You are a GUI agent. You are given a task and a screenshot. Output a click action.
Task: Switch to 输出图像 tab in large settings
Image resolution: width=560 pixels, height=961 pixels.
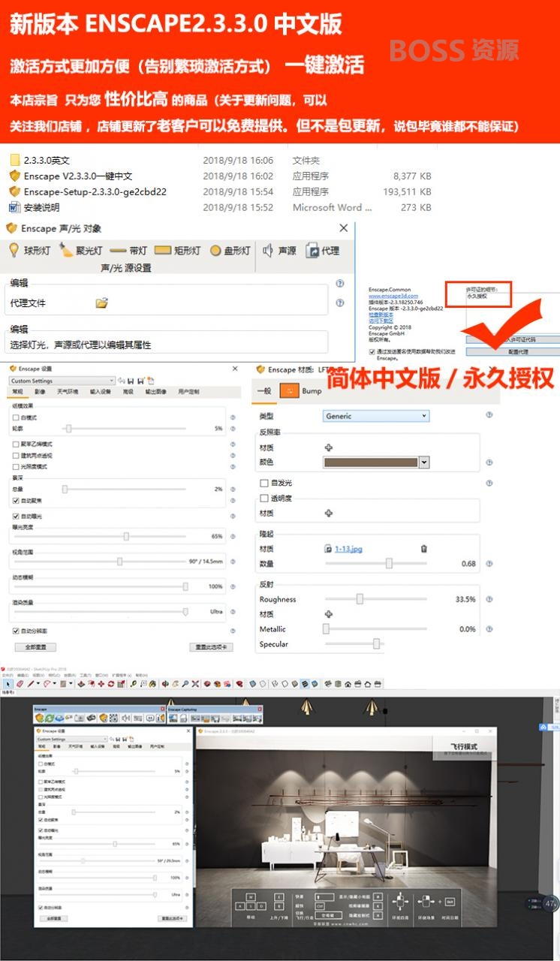(x=156, y=391)
